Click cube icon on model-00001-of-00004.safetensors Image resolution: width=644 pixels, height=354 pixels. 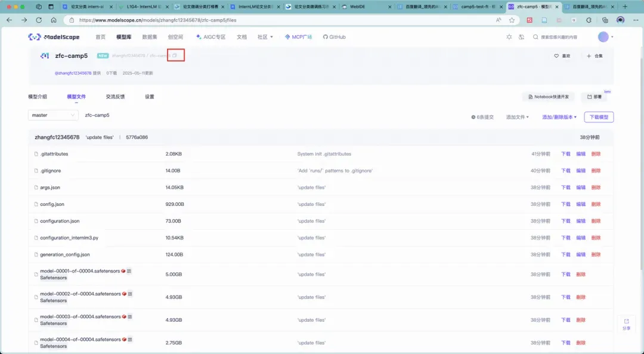tap(123, 271)
